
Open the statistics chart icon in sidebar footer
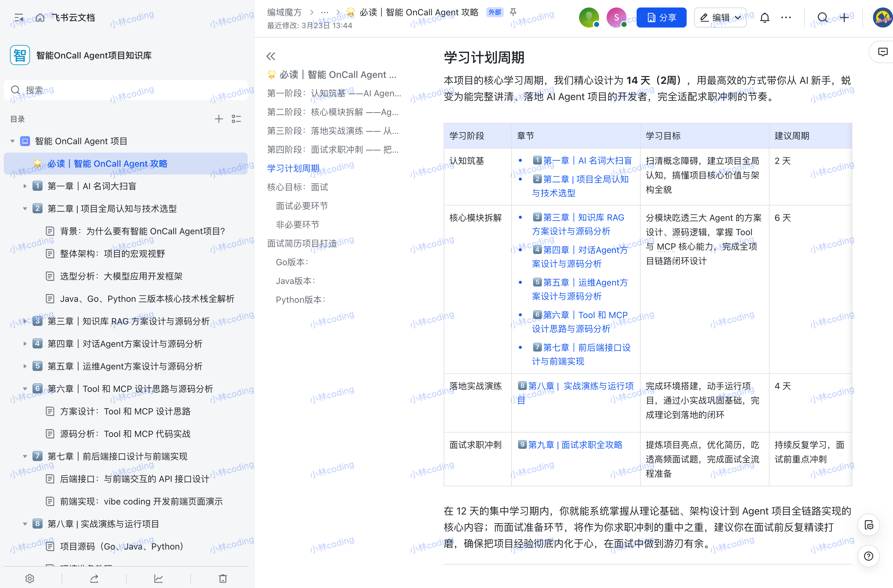coord(158,578)
